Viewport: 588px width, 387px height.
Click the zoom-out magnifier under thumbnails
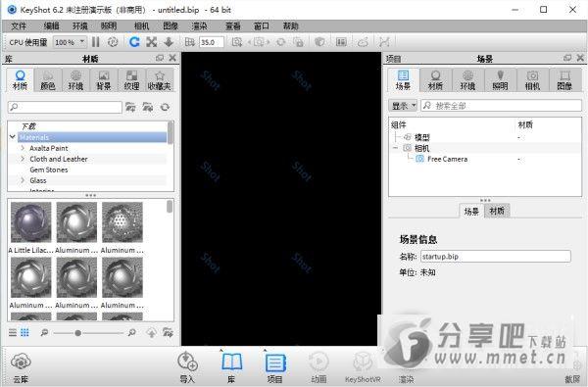click(44, 332)
